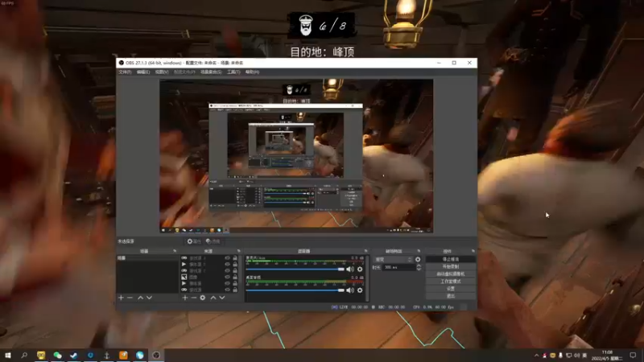This screenshot has width=644, height=362.
Task: Open the 桌面音频 audio settings gear
Action: pyautogui.click(x=360, y=290)
